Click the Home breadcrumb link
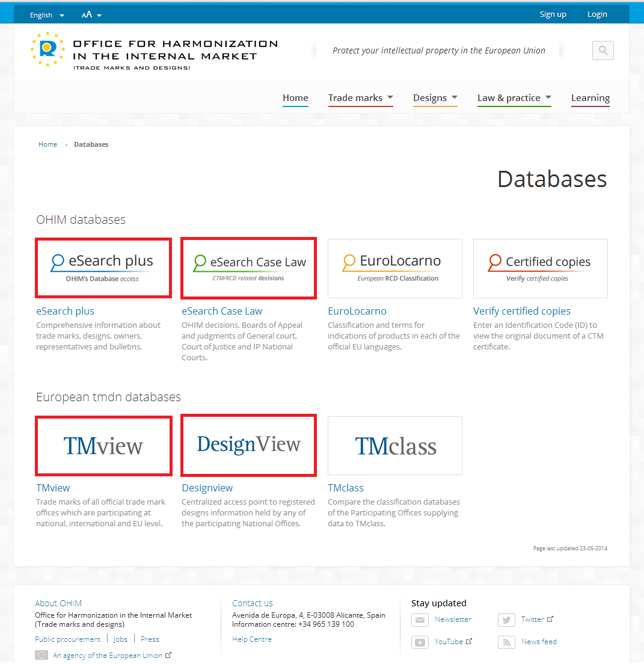 click(48, 144)
